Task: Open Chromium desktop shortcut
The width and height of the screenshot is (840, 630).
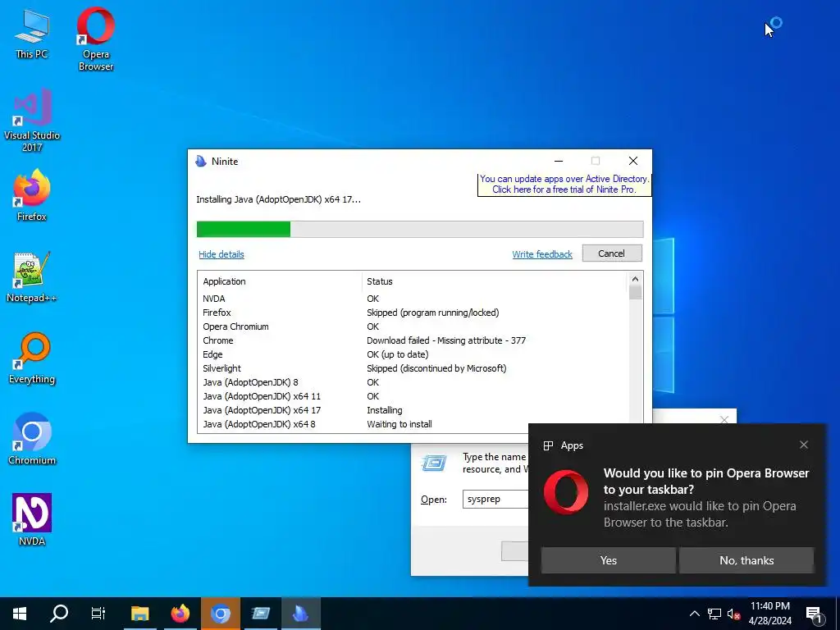Action: pos(32,440)
